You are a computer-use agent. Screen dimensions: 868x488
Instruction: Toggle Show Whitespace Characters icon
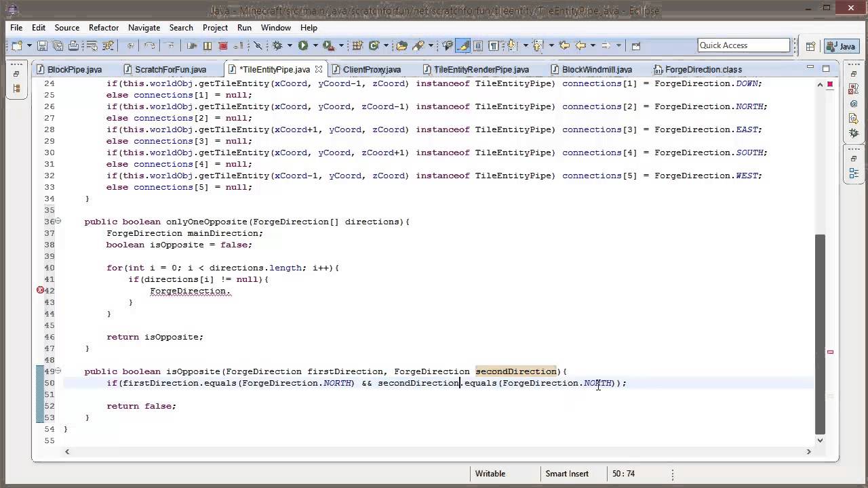494,45
